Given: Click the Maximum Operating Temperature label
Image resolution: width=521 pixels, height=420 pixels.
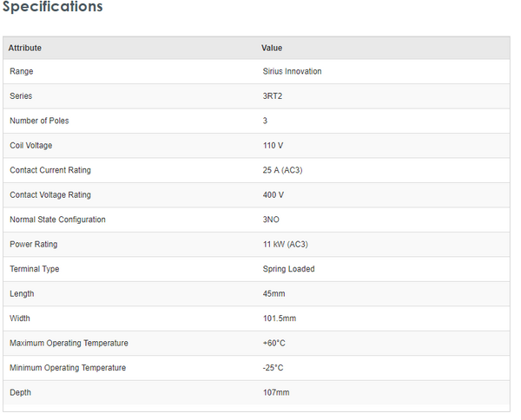Looking at the screenshot, I should [x=69, y=343].
